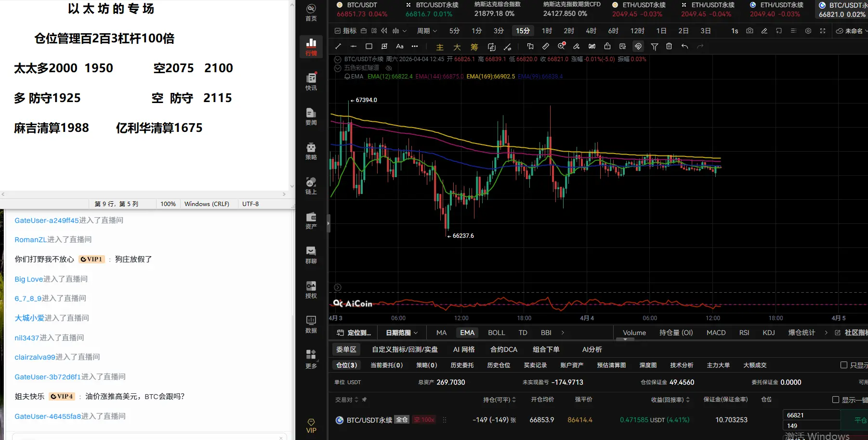Open the 快讯 news sidebar icon
Image resolution: width=868 pixels, height=440 pixels.
[311, 81]
